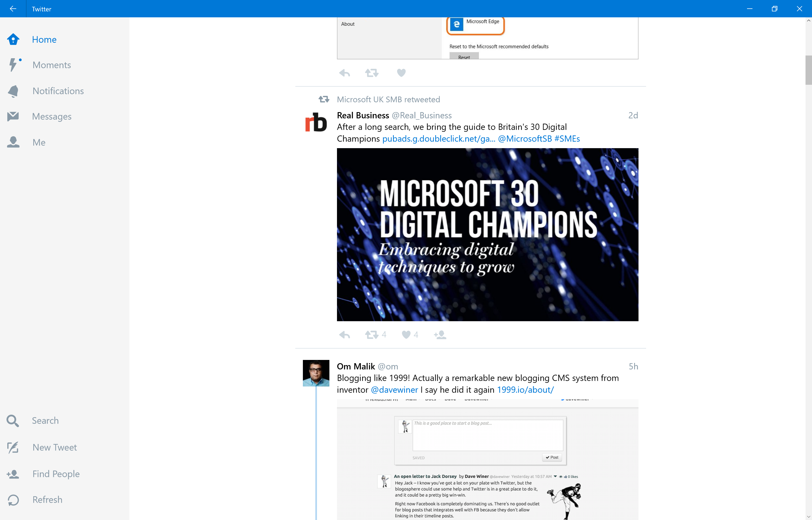Like the top Microsoft Edge tweet
The image size is (812, 520).
[x=401, y=73]
